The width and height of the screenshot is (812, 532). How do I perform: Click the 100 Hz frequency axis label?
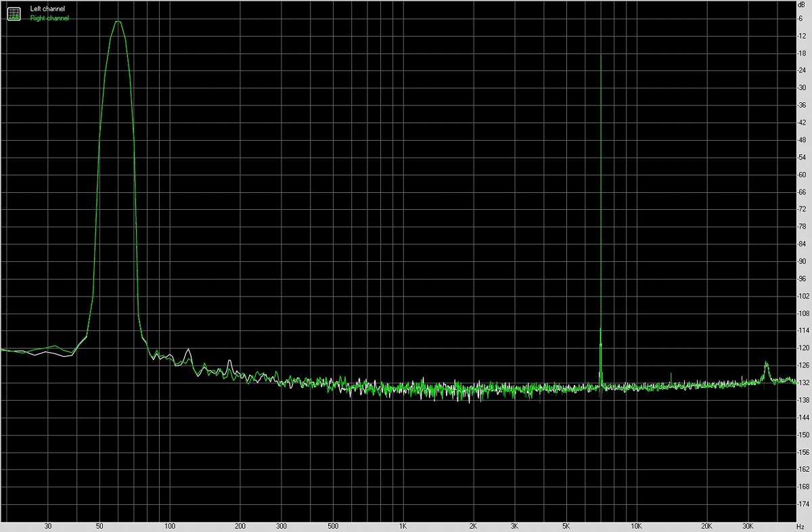click(170, 526)
